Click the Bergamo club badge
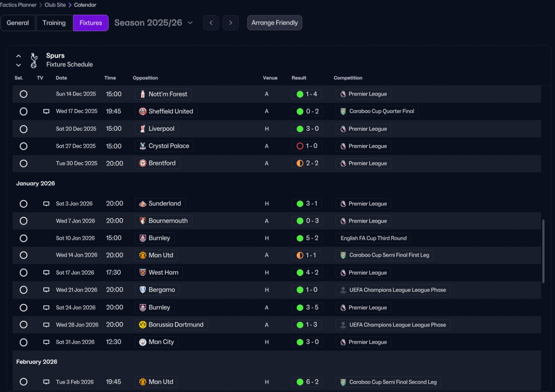 (x=143, y=290)
